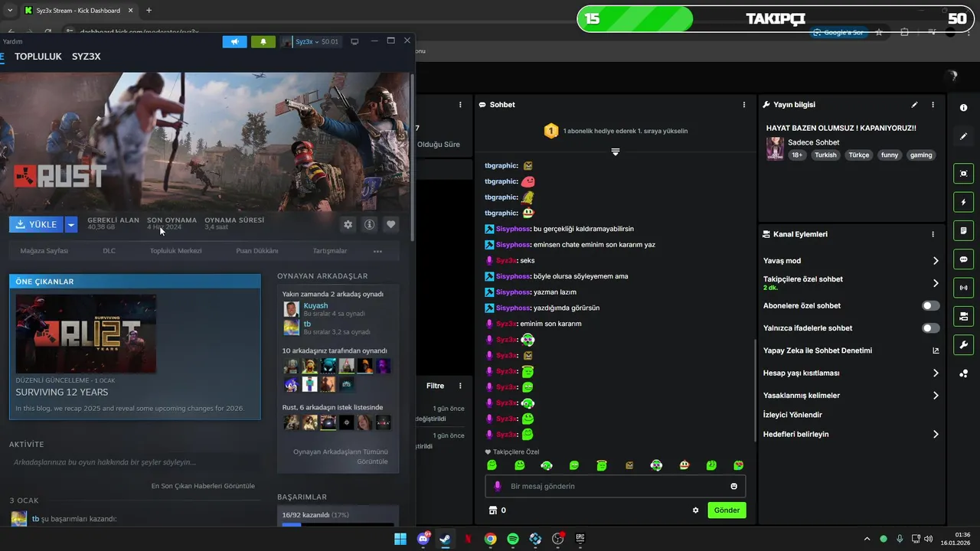980x551 pixels.
Task: Expand Takipçilere özel sohbet settings
Action: 936,283
